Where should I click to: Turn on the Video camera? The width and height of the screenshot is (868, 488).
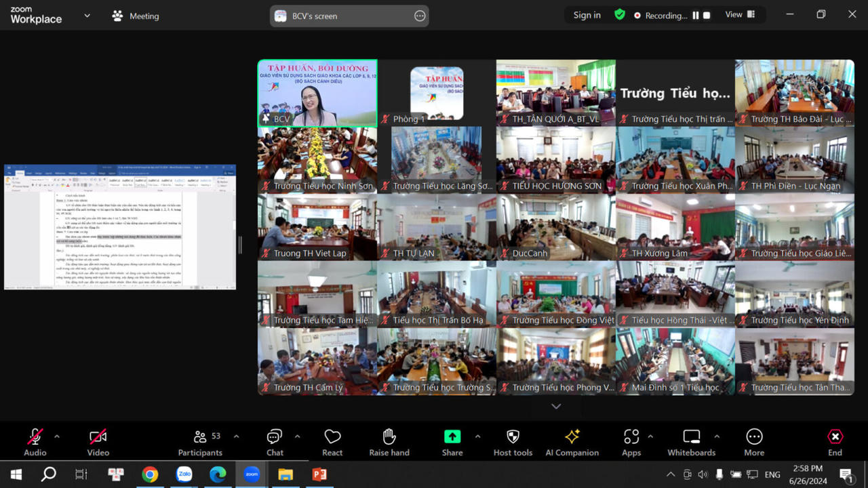pyautogui.click(x=98, y=442)
